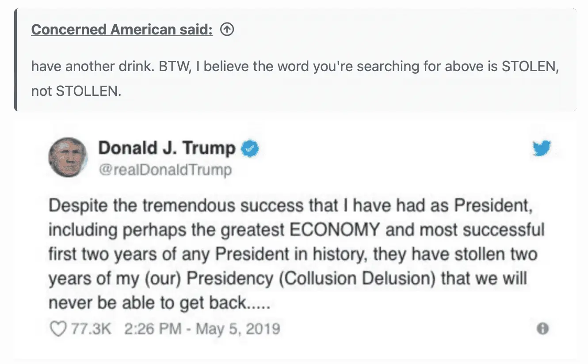Screen dimensions: 588x364
Task: Open the Donald J. Trump profile picture
Action: [68, 157]
